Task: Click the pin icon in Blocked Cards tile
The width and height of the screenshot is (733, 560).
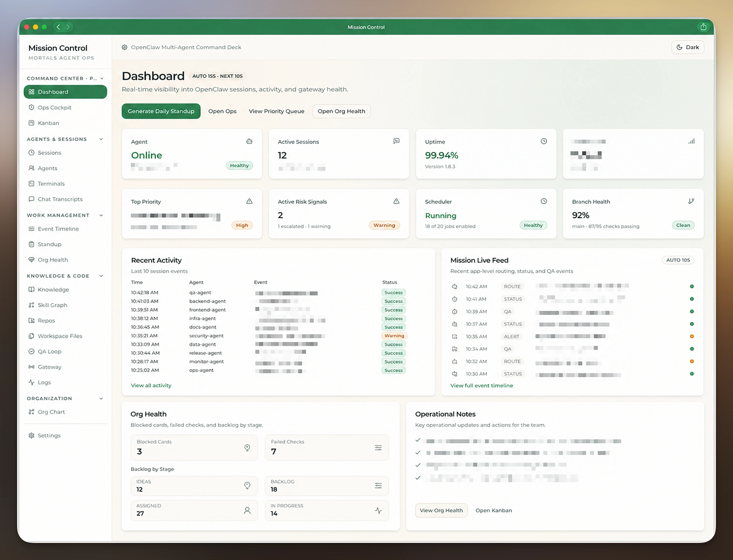Action: (x=247, y=448)
